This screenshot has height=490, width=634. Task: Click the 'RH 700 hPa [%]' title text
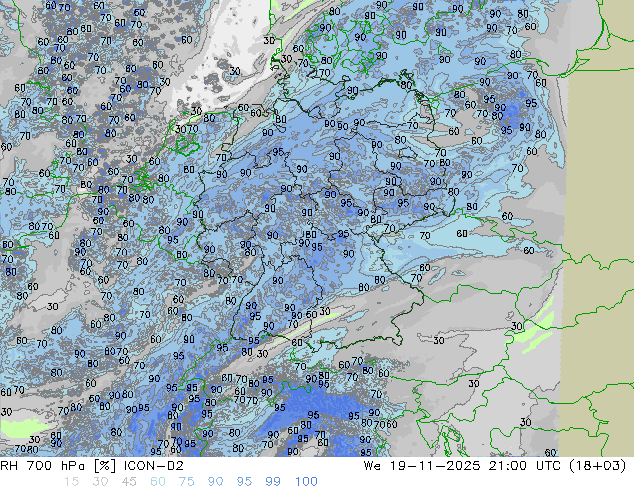59,466
